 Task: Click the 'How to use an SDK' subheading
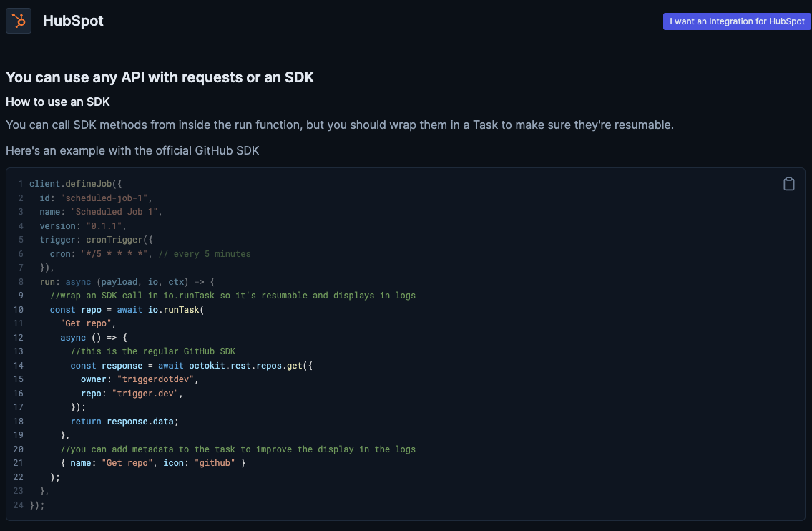tap(57, 102)
